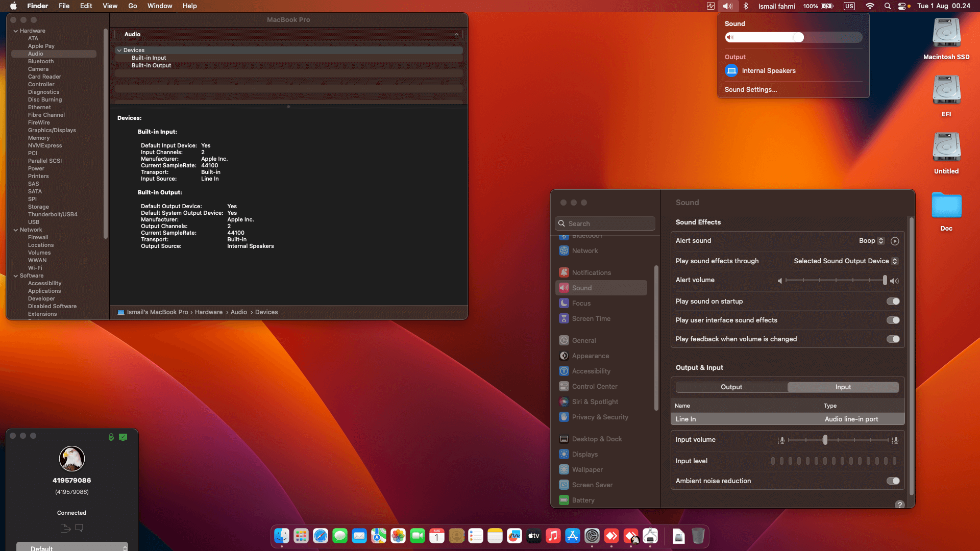The image size is (980, 551).
Task: Open Notes app in Dock
Action: (x=495, y=536)
